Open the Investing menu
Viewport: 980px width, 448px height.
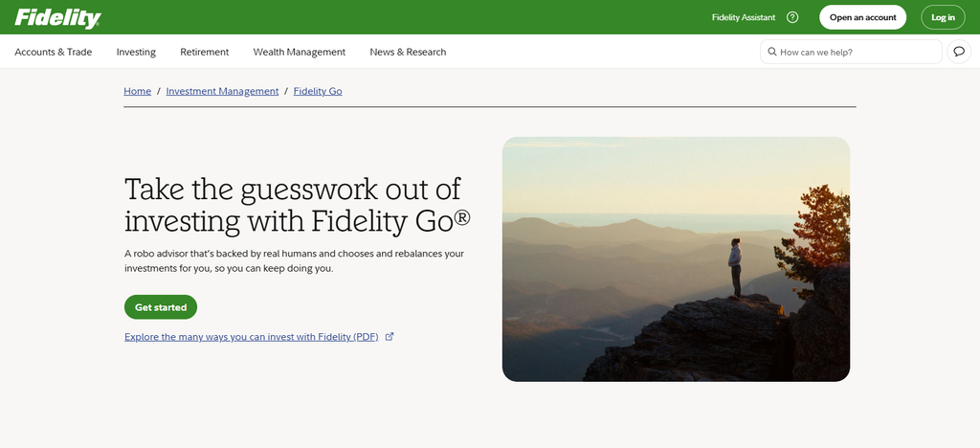click(x=136, y=52)
